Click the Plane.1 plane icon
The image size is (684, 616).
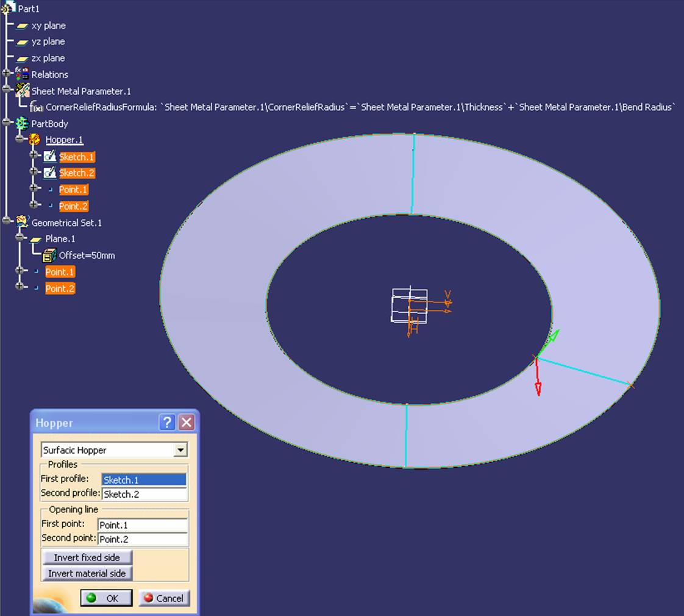(36, 239)
